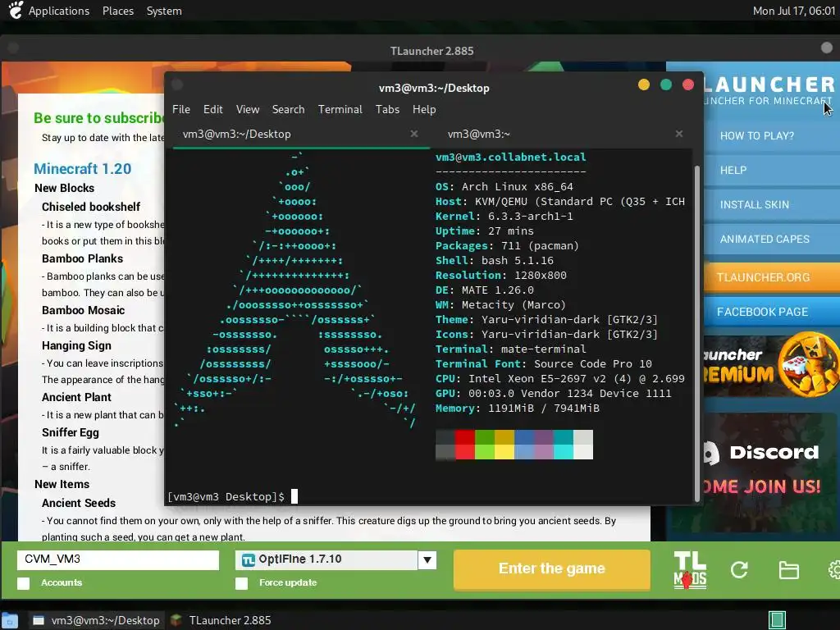Open terminal View menu
Screen dimensions: 840x630
point(248,109)
